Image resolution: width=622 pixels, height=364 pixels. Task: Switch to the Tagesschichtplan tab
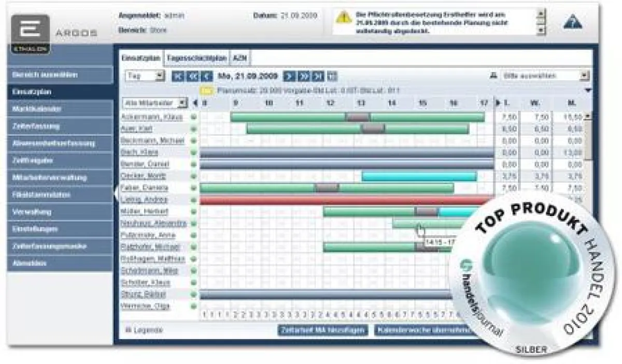(x=196, y=58)
